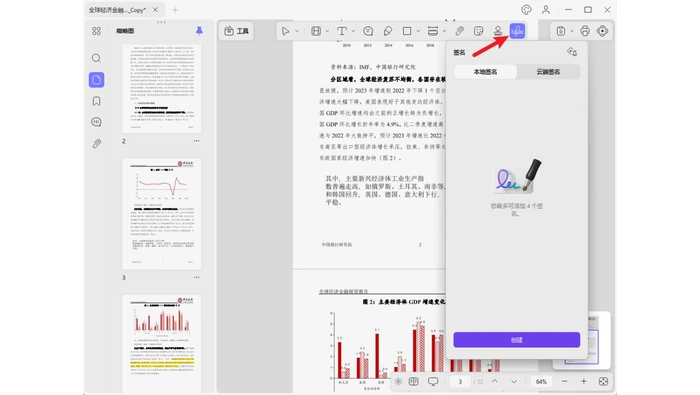
Task: Select the measurement line tool
Action: pyautogui.click(x=433, y=31)
